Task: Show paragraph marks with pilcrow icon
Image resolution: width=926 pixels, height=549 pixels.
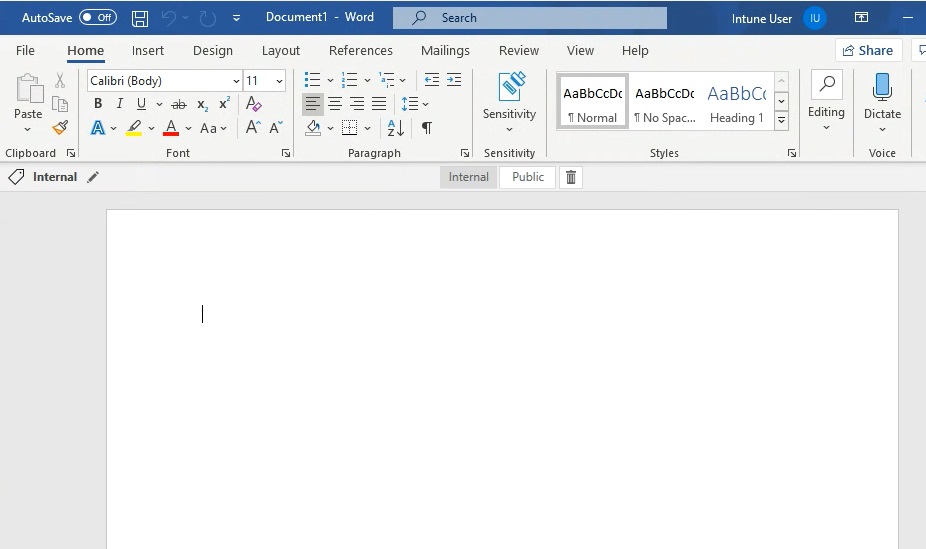Action: 427,128
